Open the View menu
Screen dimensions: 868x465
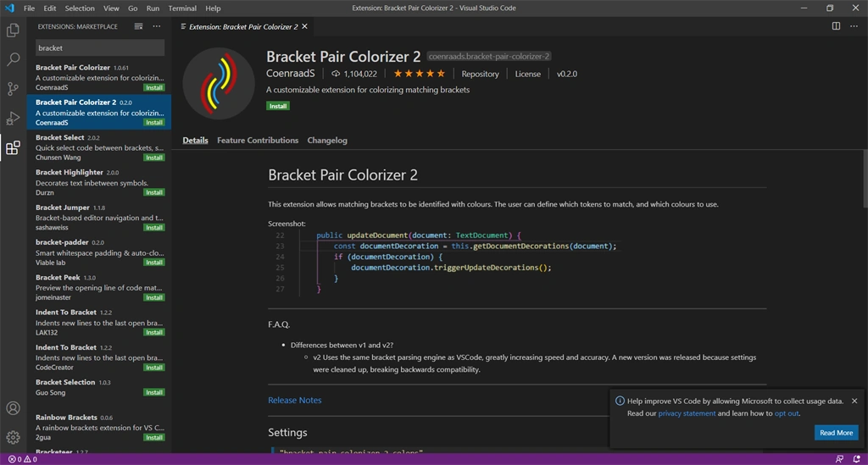[111, 8]
